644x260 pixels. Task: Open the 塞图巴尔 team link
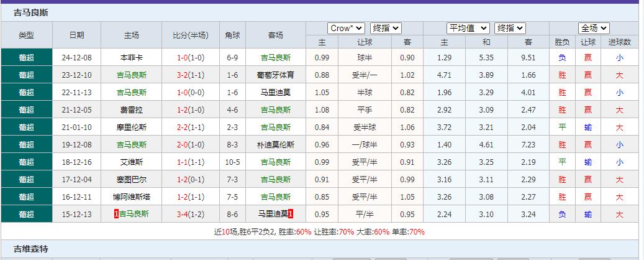pyautogui.click(x=132, y=179)
